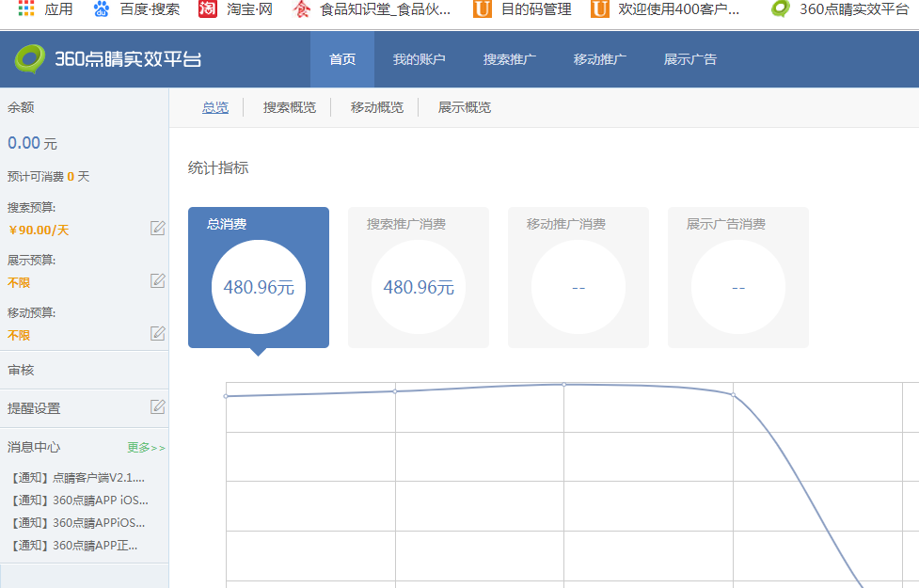
Task: Go to the 首页 tab
Action: [342, 59]
